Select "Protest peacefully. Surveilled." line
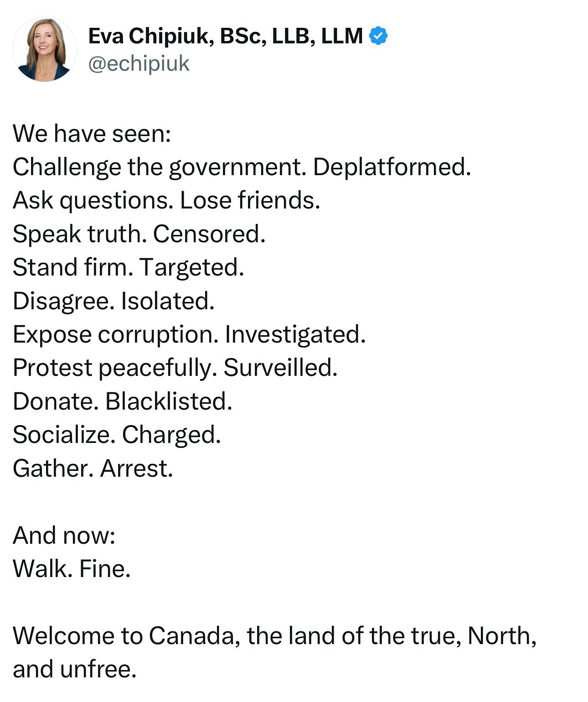Image resolution: width=588 pixels, height=702 pixels. [175, 368]
